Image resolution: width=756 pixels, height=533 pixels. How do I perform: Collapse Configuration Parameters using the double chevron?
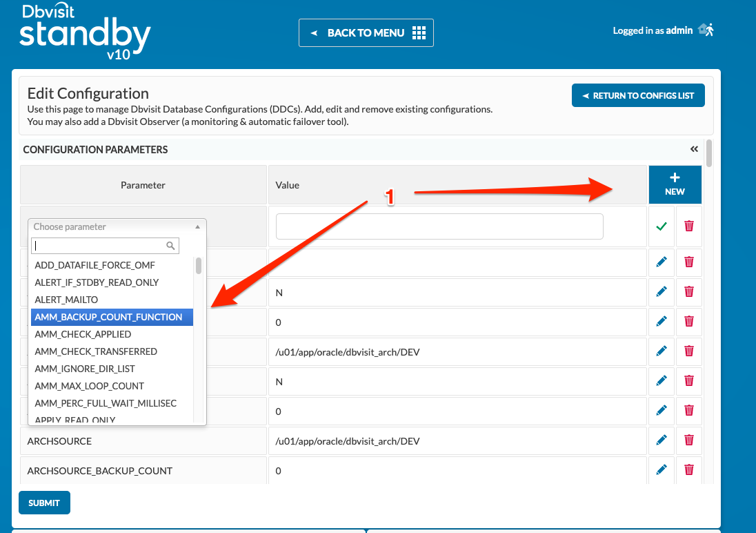coord(694,148)
